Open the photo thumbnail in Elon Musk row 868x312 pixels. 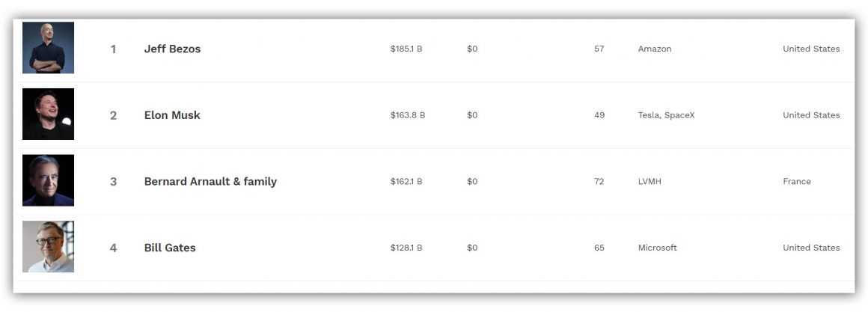[48, 114]
